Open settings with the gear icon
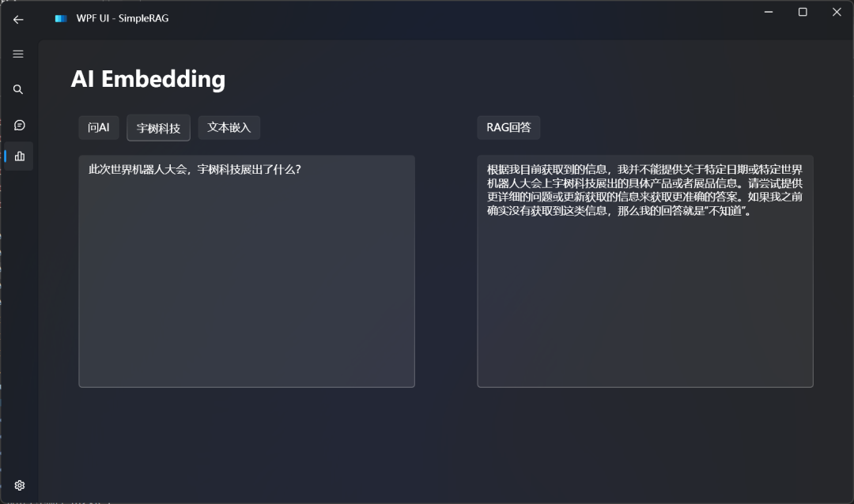Viewport: 854px width, 504px height. [x=18, y=484]
